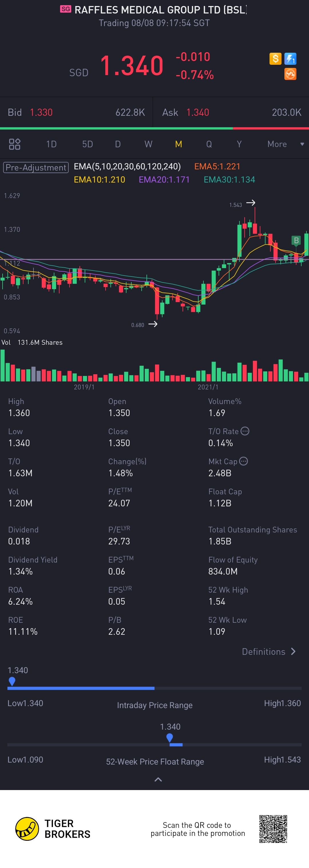309x868 pixels.
Task: Tap the 52-week price range marker
Action: (x=170, y=738)
